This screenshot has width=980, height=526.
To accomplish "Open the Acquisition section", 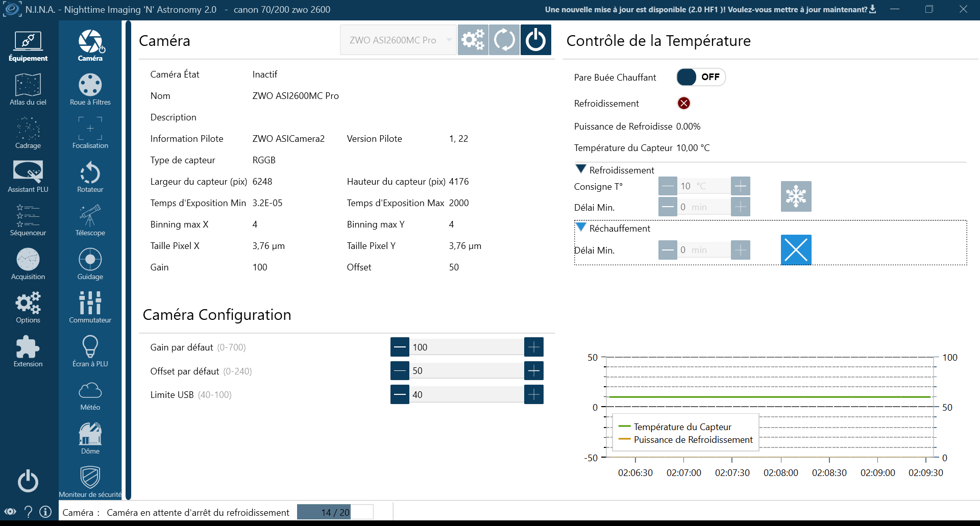I will point(28,264).
